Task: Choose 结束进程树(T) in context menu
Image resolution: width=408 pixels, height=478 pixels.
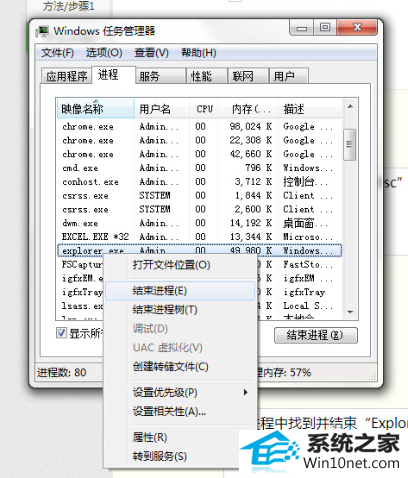Action: coord(180,310)
